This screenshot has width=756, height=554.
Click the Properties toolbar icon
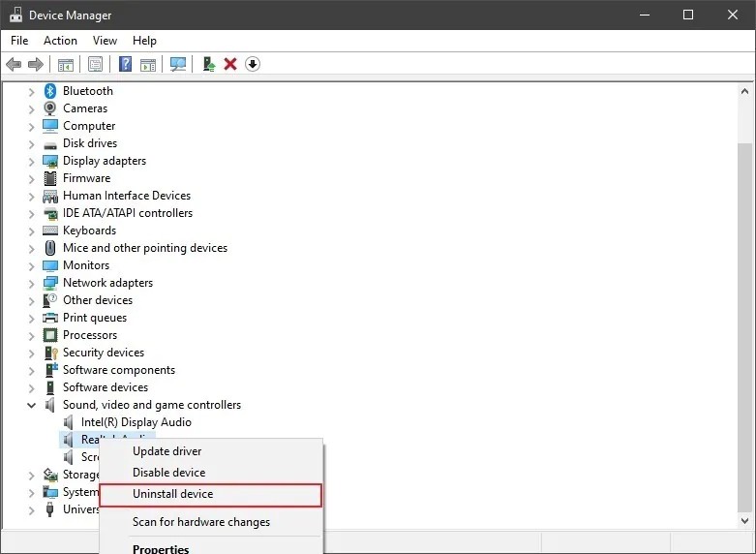pyautogui.click(x=96, y=64)
